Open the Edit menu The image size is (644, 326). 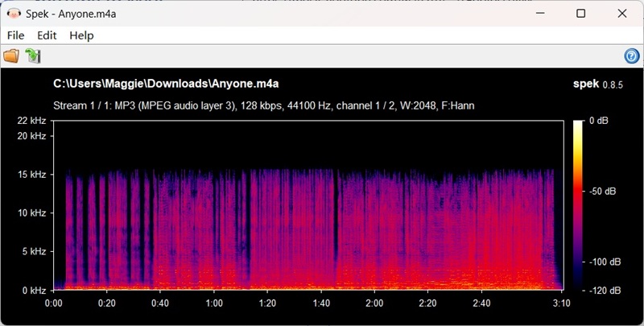pyautogui.click(x=47, y=35)
